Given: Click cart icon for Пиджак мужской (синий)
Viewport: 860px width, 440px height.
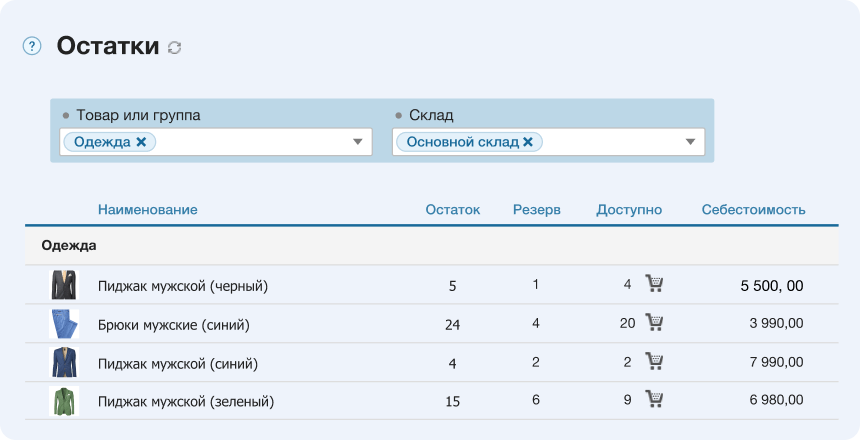Looking at the screenshot, I should (x=654, y=362).
